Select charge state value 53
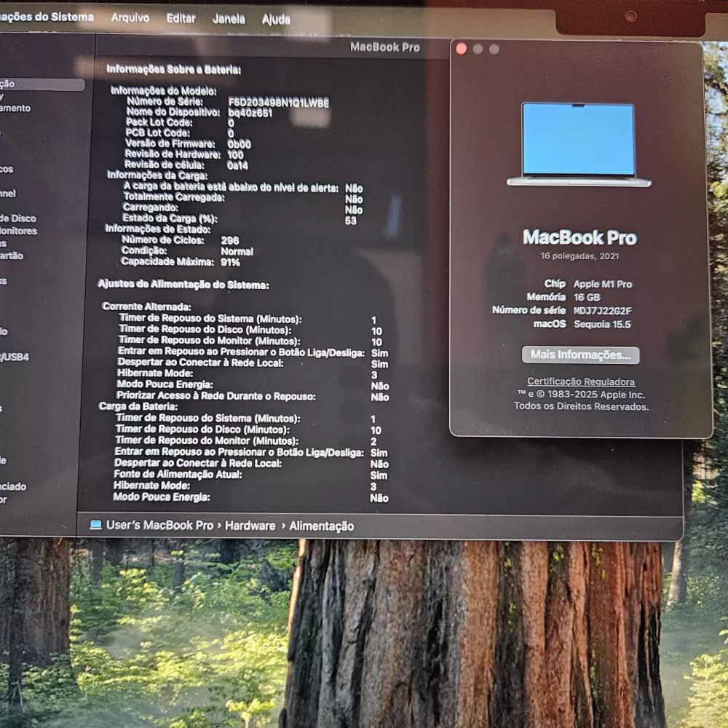 351,221
